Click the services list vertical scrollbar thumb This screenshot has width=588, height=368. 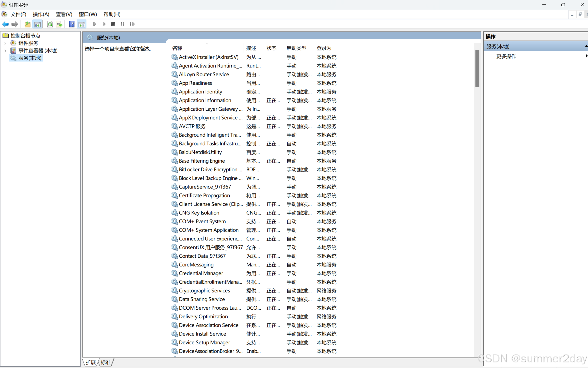(x=477, y=68)
